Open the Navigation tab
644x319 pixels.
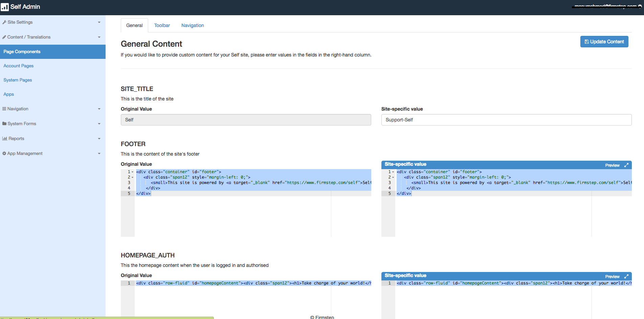point(192,25)
